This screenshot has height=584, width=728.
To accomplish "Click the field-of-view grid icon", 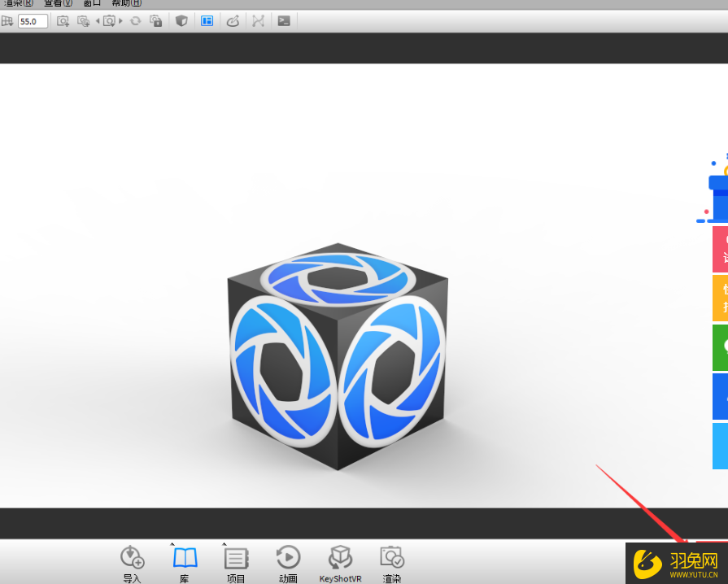I will coord(7,21).
